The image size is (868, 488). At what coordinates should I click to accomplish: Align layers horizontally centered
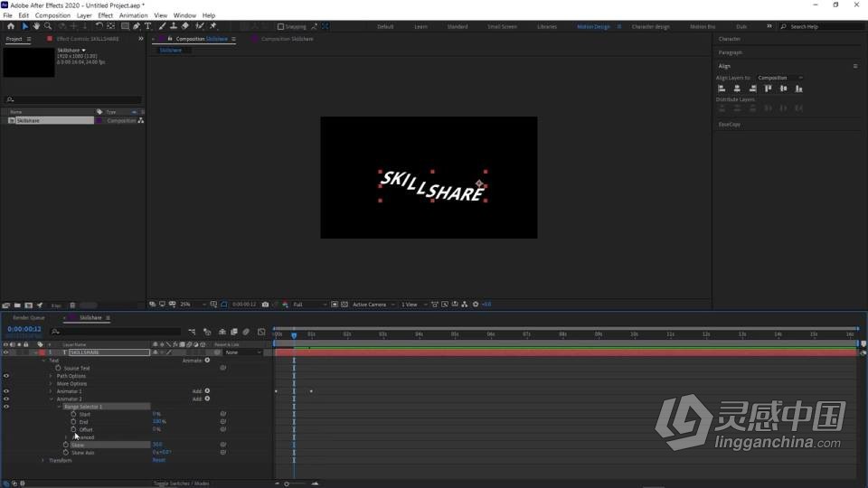pos(737,89)
